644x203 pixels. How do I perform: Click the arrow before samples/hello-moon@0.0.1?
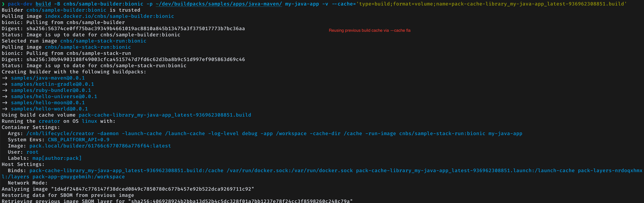(5, 103)
